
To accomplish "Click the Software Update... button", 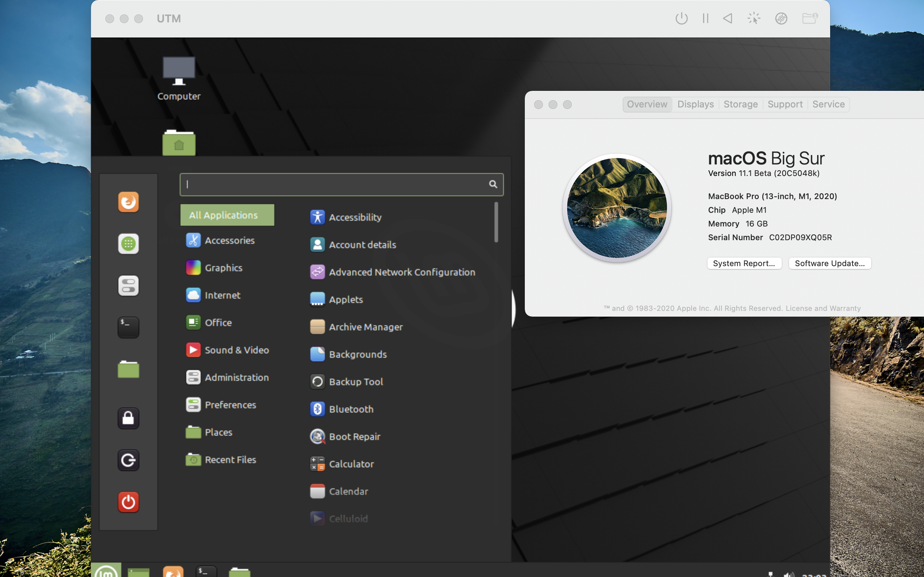I will [829, 263].
